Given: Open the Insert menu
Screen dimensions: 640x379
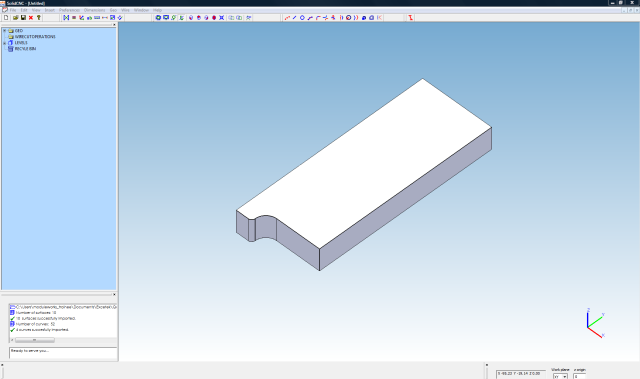Looking at the screenshot, I should [x=49, y=10].
